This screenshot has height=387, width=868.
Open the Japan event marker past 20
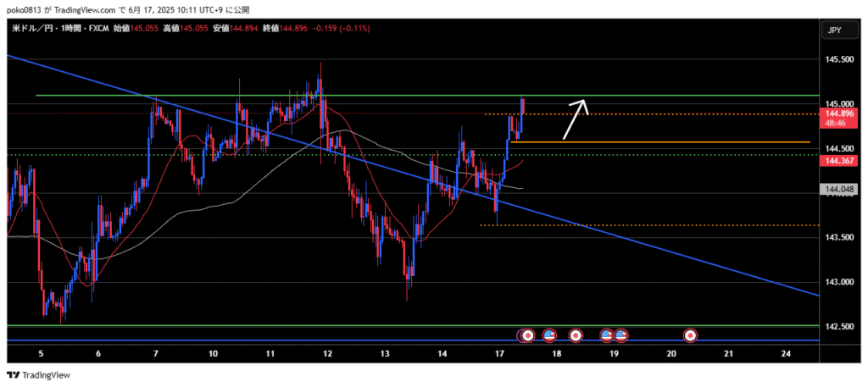(690, 335)
